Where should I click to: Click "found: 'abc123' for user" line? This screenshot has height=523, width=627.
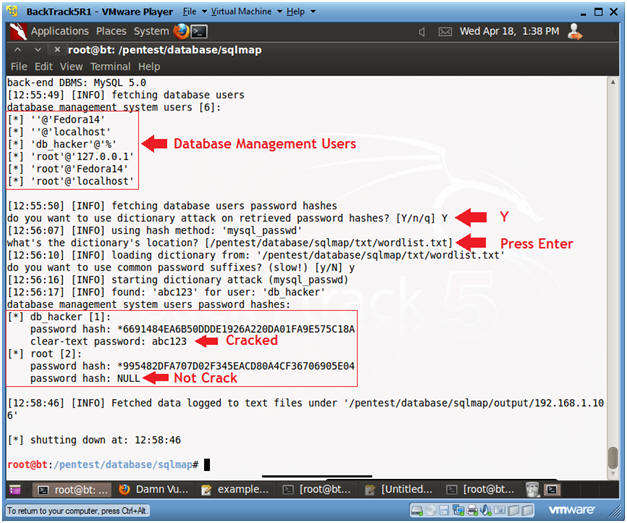pyautogui.click(x=166, y=292)
